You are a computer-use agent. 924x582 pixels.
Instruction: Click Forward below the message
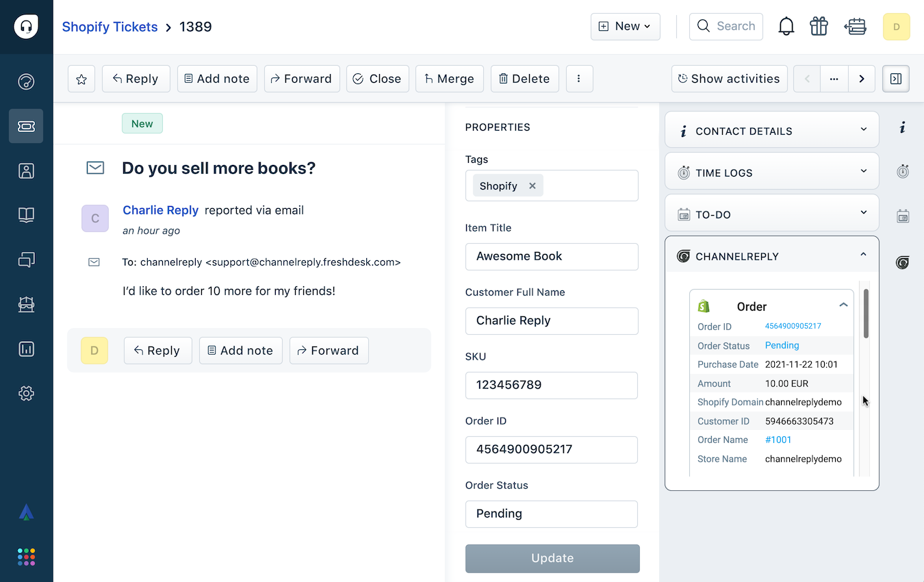tap(329, 351)
